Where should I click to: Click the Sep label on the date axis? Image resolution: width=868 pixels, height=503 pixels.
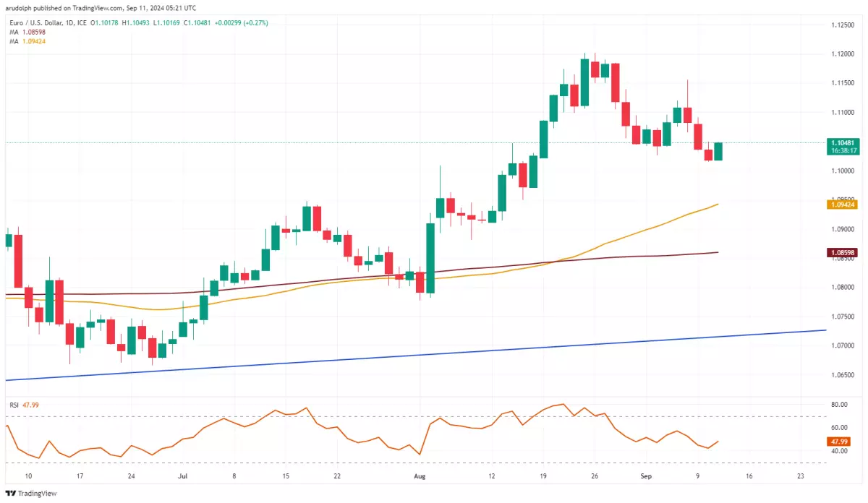646,476
